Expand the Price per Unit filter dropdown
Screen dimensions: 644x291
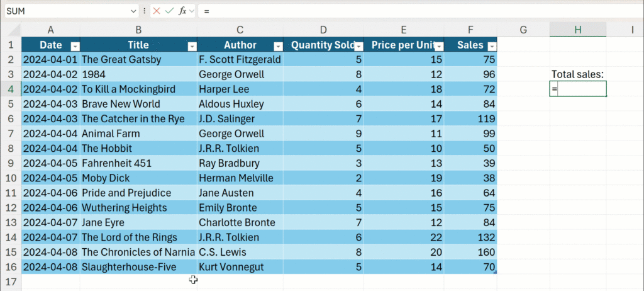pyautogui.click(x=438, y=46)
